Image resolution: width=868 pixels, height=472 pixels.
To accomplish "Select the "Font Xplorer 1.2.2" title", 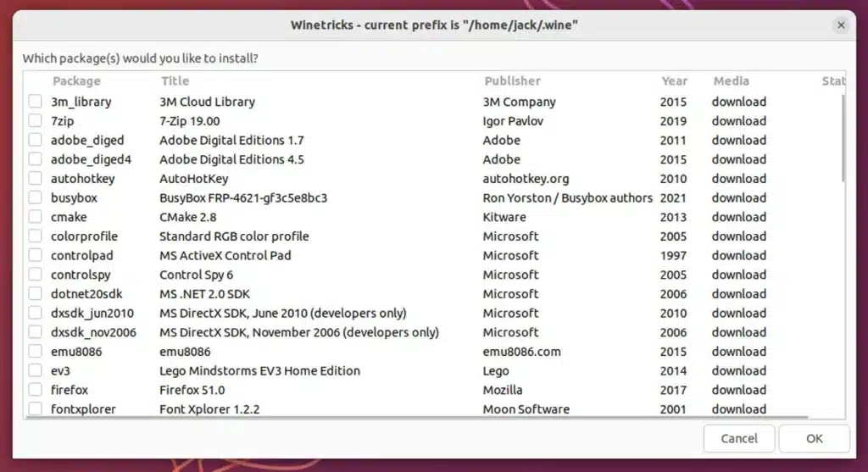I will (x=209, y=409).
